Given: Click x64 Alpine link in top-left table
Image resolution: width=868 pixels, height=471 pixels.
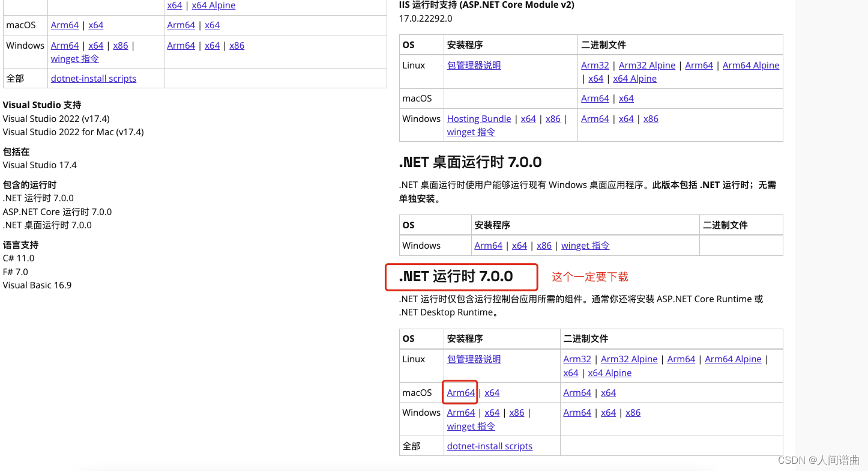Looking at the screenshot, I should pyautogui.click(x=213, y=5).
